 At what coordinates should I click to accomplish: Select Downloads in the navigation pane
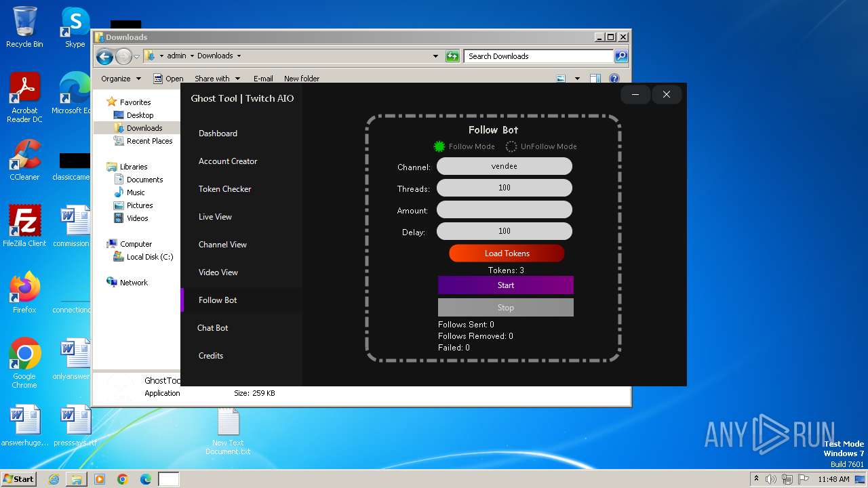[144, 128]
